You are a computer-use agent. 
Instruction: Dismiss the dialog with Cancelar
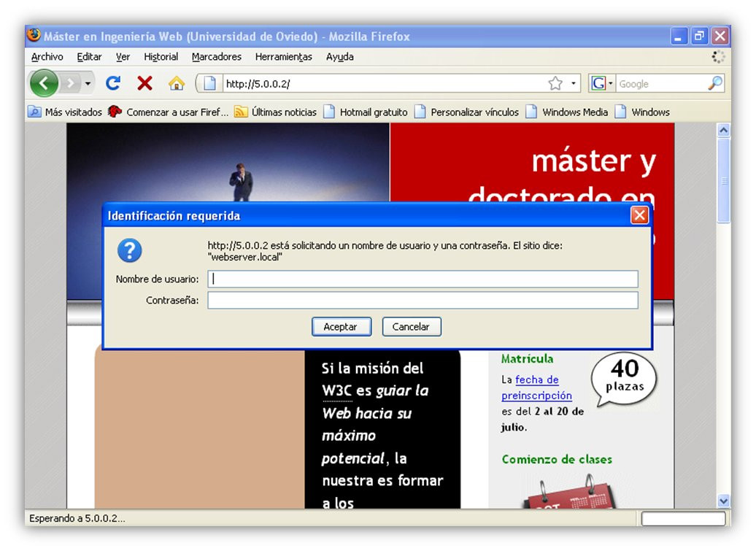click(x=412, y=327)
